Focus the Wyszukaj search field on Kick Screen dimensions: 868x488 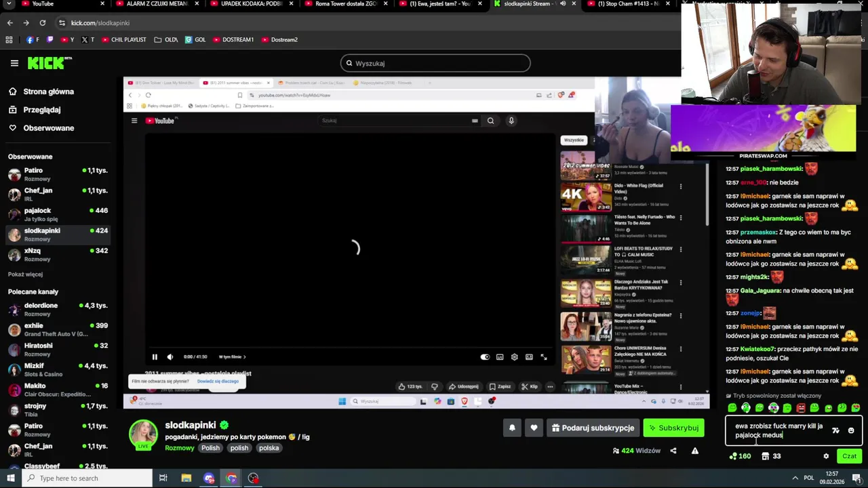pyautogui.click(x=435, y=63)
